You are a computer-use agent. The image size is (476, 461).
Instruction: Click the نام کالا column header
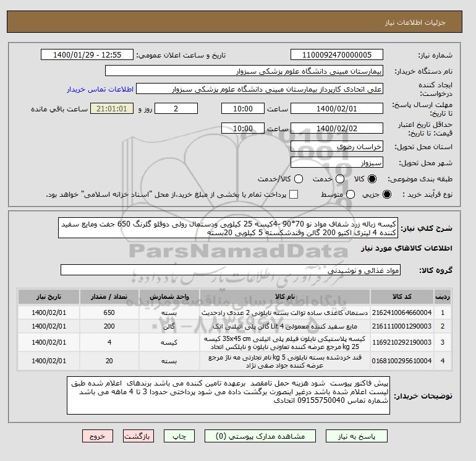tap(285, 296)
